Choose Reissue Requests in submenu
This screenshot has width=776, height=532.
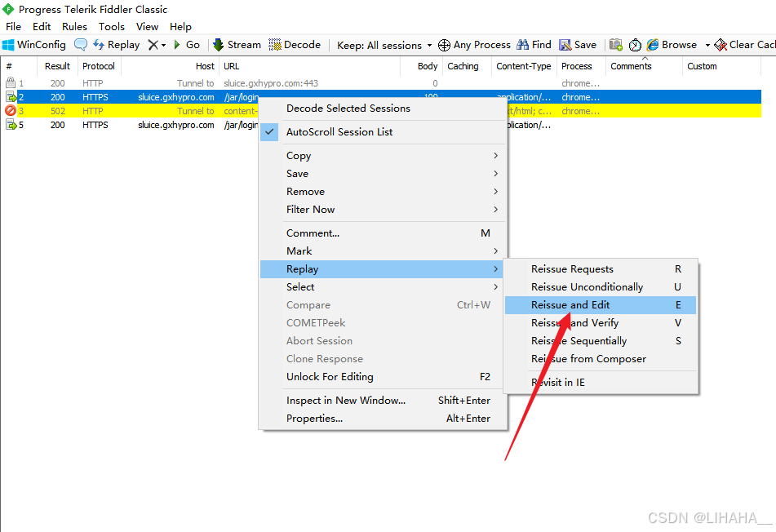601,269
